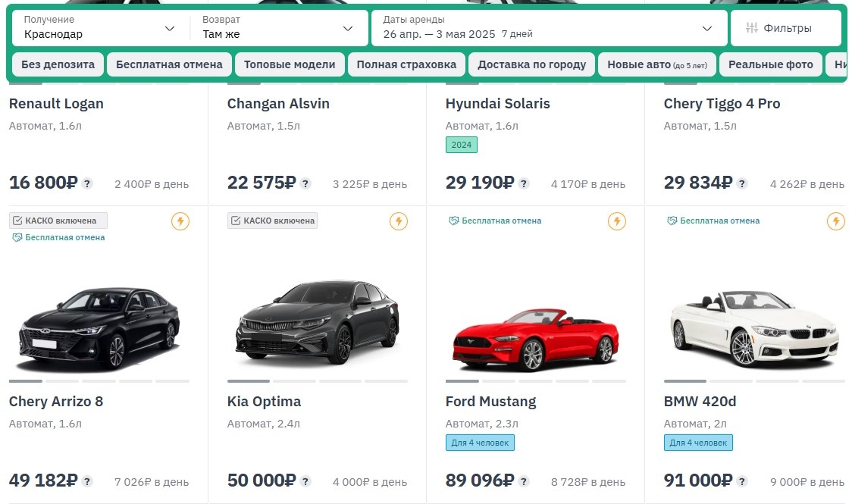
Task: Click question mark next to 16 800₽ price
Action: pos(87,183)
